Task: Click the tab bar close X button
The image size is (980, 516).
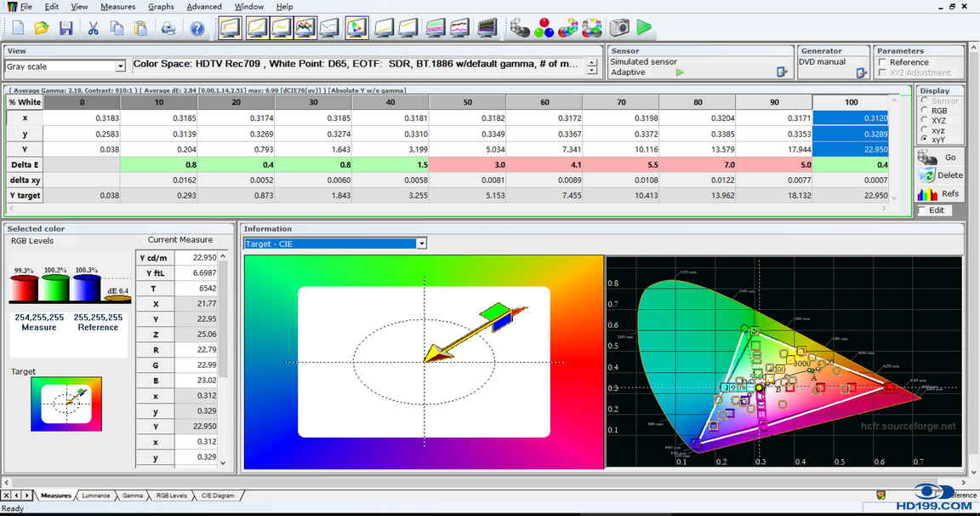Action: [x=6, y=496]
